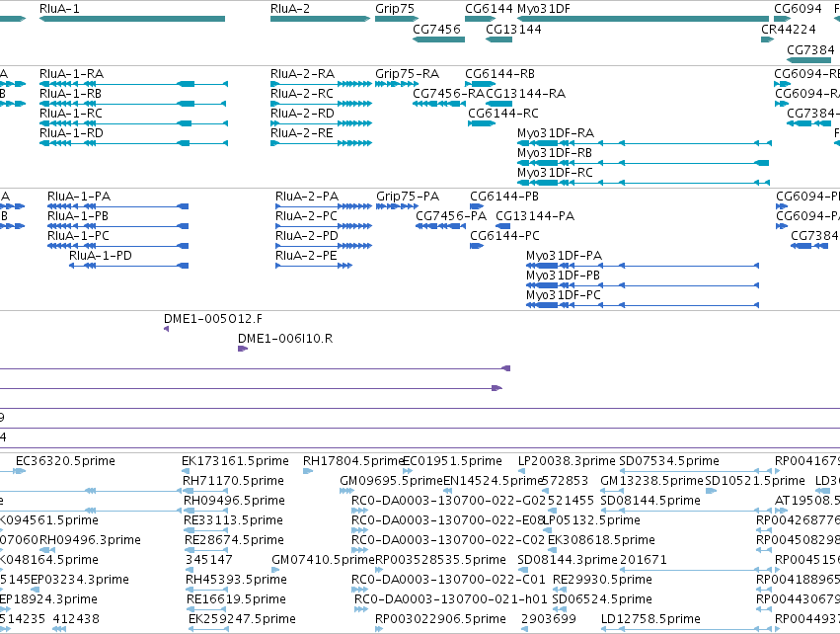Click the DME1-006I10.R feature label
Image resolution: width=840 pixels, height=634 pixels.
[x=285, y=340]
